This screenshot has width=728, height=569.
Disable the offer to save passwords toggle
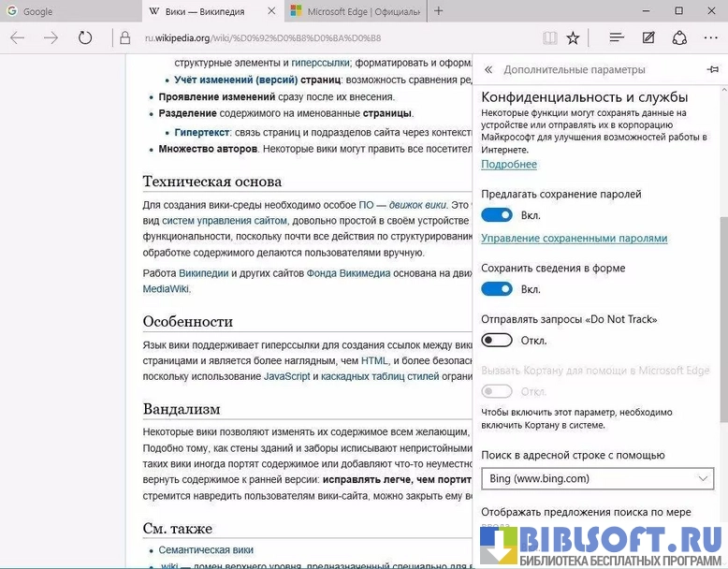pos(497,215)
